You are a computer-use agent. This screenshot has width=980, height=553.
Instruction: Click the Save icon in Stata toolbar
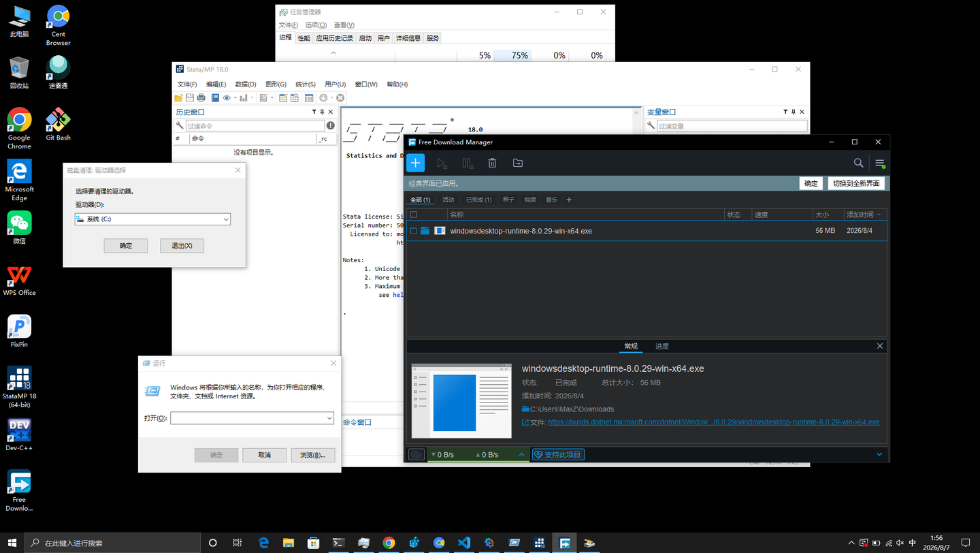190,98
